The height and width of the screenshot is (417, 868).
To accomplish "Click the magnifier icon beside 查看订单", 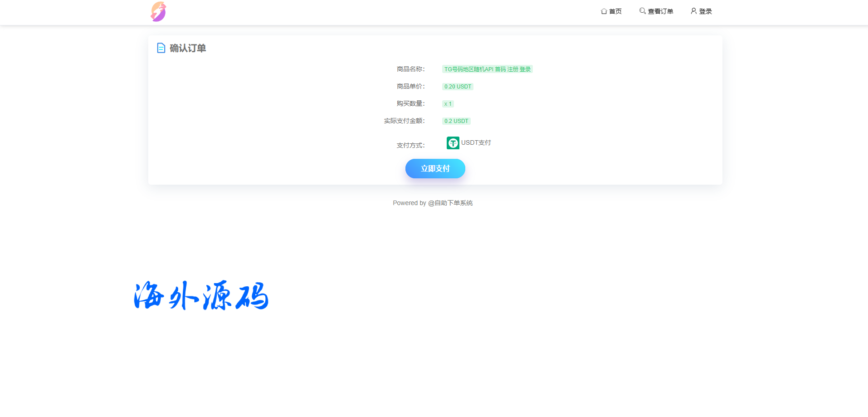I will 642,11.
